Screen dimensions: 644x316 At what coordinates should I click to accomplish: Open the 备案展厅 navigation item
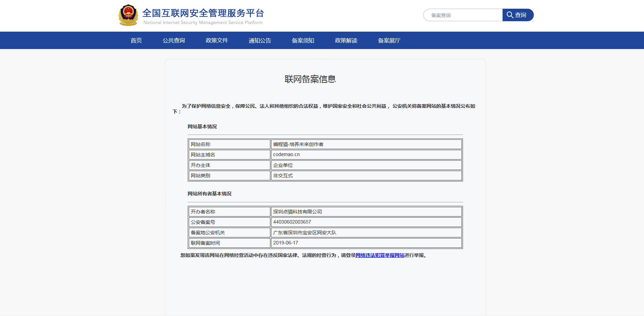[x=389, y=40]
